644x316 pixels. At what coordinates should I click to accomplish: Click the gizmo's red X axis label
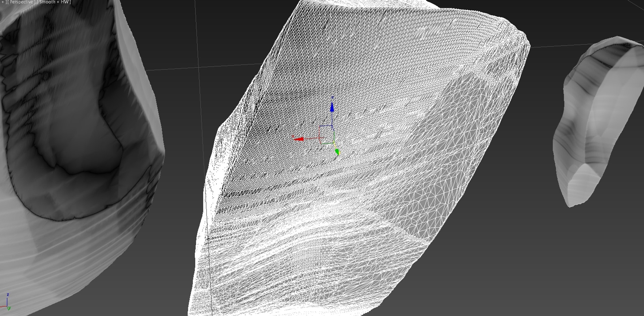pyautogui.click(x=293, y=136)
